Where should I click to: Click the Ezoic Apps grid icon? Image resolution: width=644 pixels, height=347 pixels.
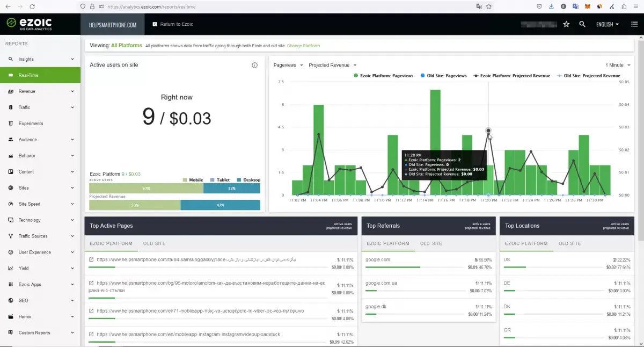click(11, 285)
